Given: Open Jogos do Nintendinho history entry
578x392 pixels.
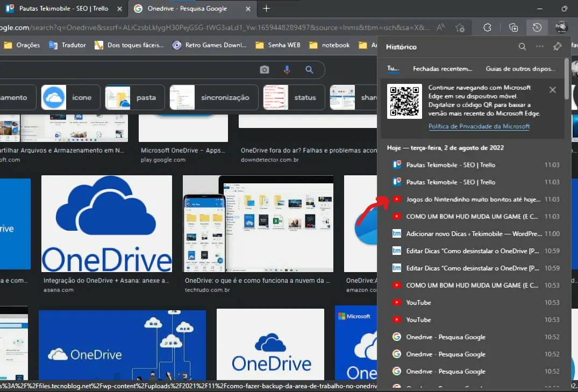Looking at the screenshot, I should pos(475,199).
